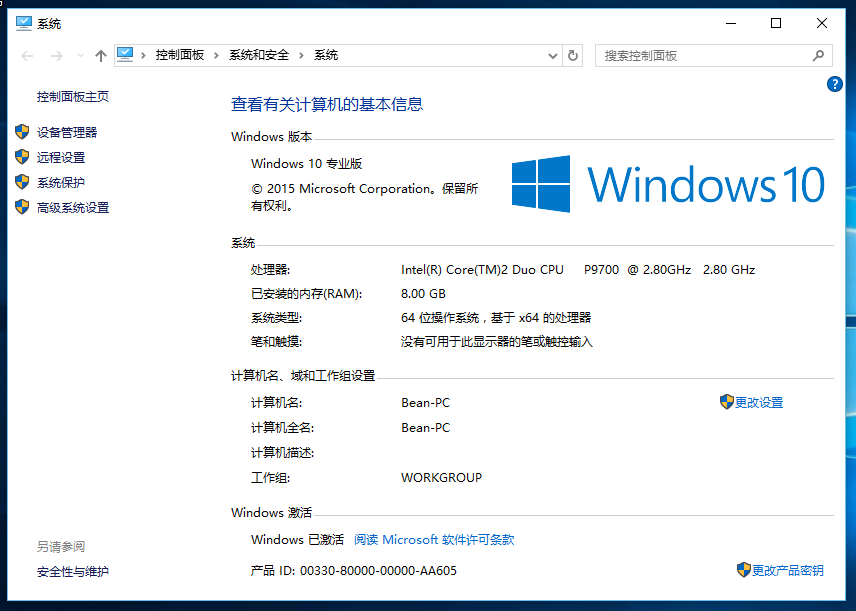
Task: Click processor value 'Intel(R) Core(TM)2 Duo CPU'
Action: pos(482,269)
